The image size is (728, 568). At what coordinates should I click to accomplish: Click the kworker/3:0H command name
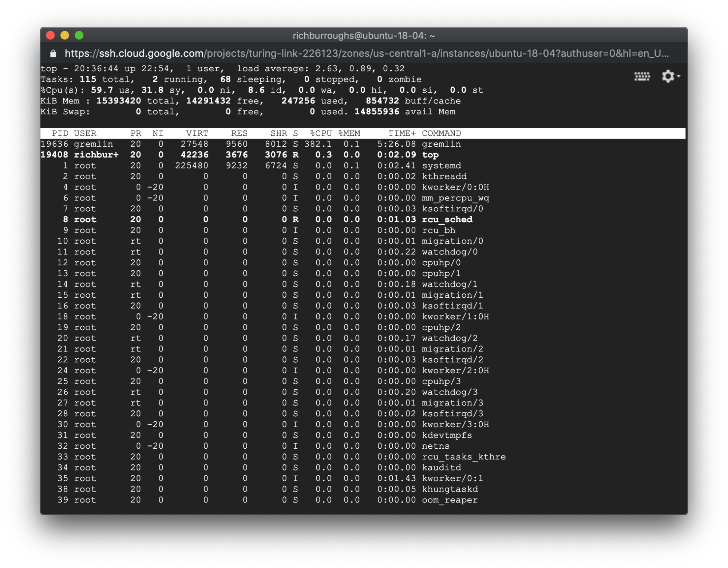click(455, 425)
